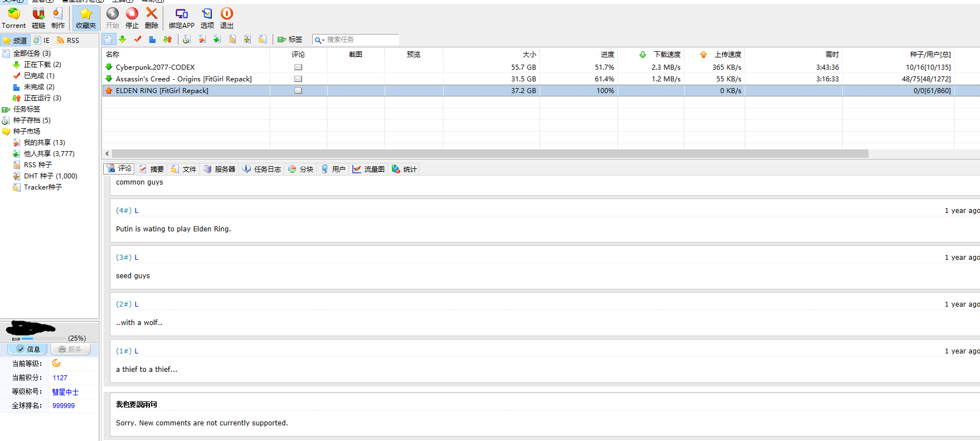Filter completed tasks with red check icon
The image size is (980, 441).
(x=138, y=39)
